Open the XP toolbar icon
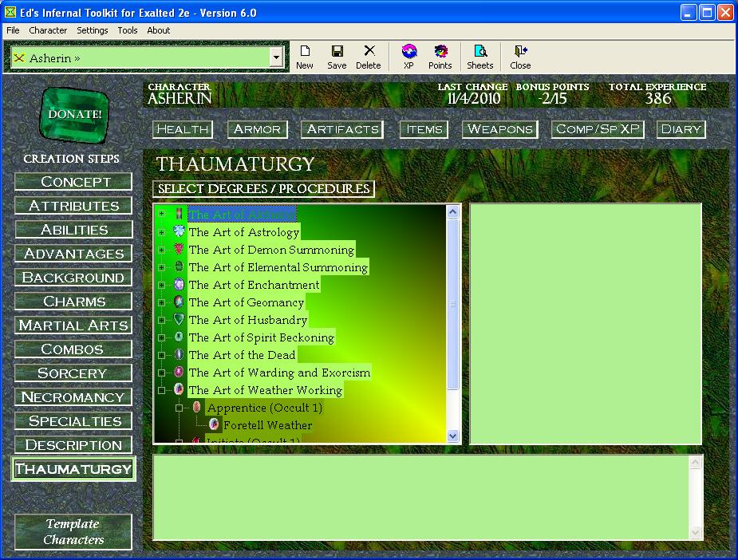Image resolution: width=738 pixels, height=560 pixels. pyautogui.click(x=409, y=57)
